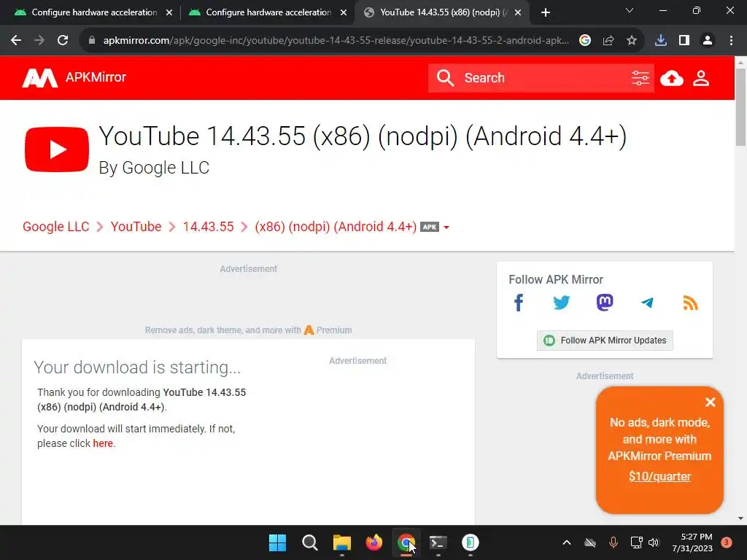Open the APKMirror account profile icon
The width and height of the screenshot is (747, 560).
701,77
